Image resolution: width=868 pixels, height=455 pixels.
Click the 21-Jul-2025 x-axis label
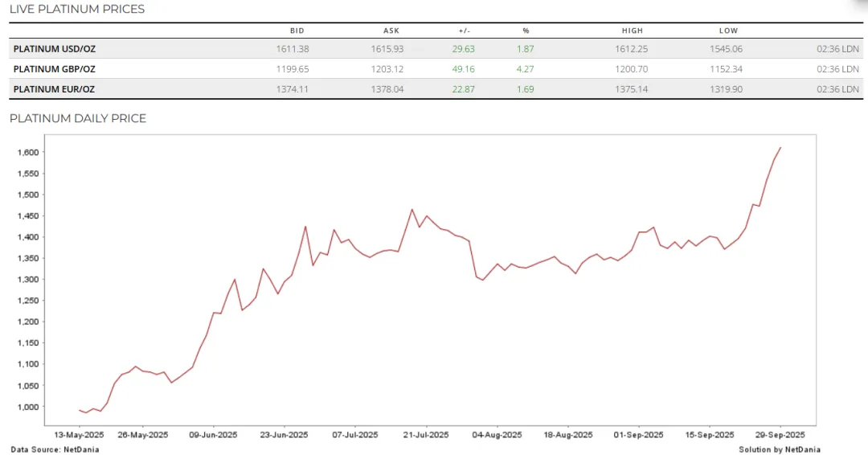426,435
